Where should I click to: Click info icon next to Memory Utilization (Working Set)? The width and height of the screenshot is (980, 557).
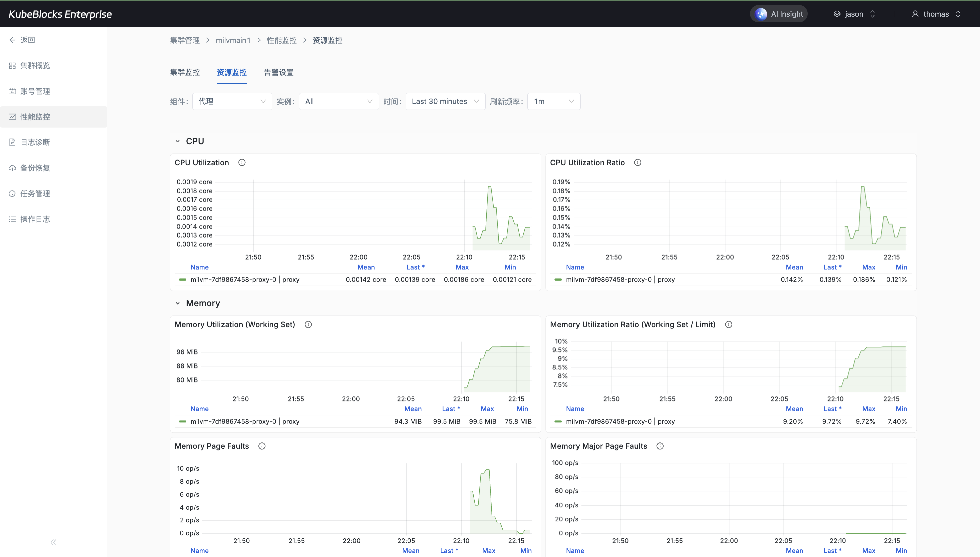tap(308, 324)
